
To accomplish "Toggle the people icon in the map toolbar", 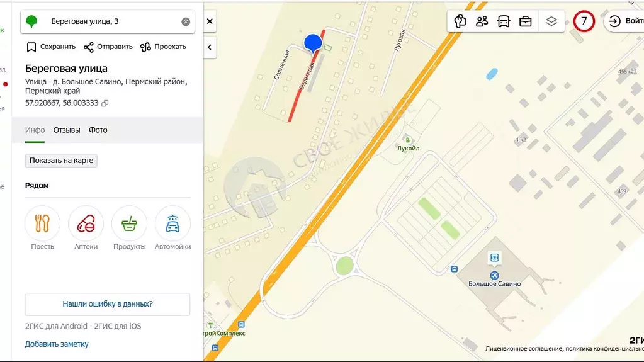I will click(482, 21).
